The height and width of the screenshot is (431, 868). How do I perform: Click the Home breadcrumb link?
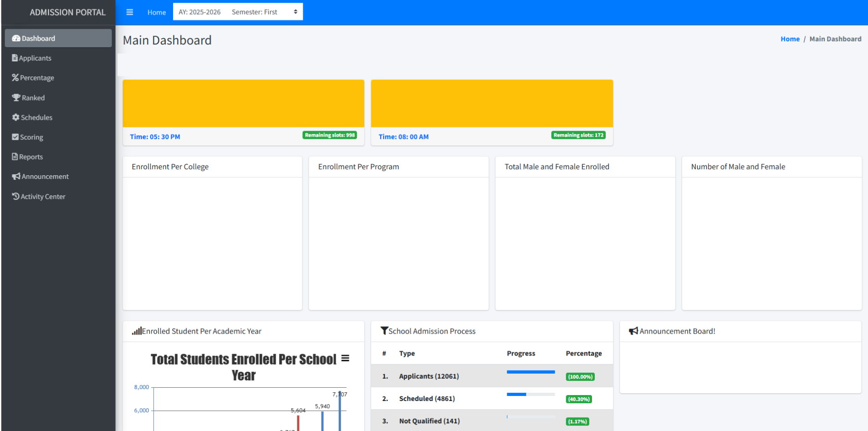(x=790, y=39)
